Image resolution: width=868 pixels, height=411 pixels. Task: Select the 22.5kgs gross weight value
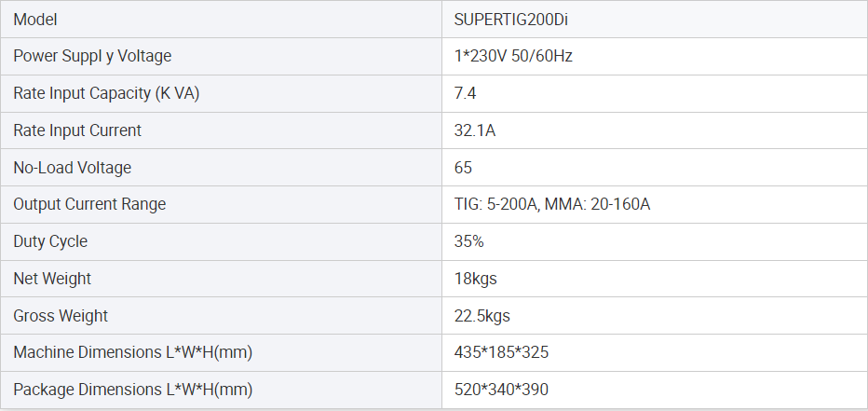[482, 316]
